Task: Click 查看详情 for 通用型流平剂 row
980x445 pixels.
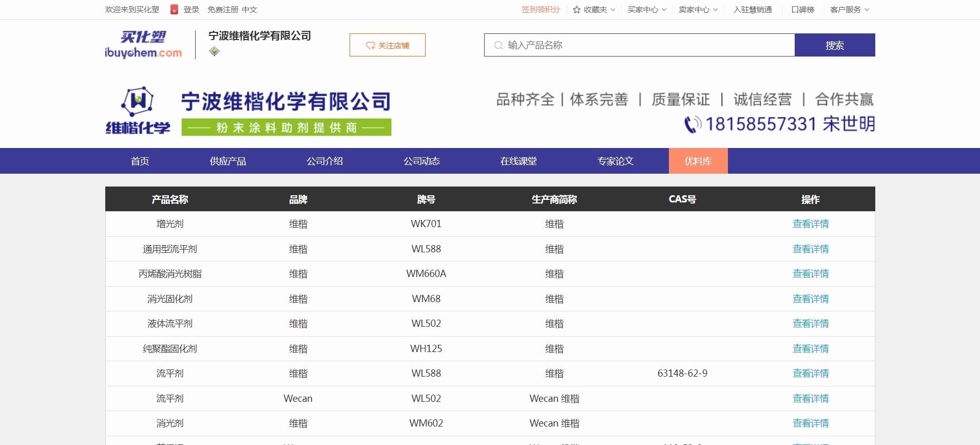Action: pyautogui.click(x=811, y=249)
